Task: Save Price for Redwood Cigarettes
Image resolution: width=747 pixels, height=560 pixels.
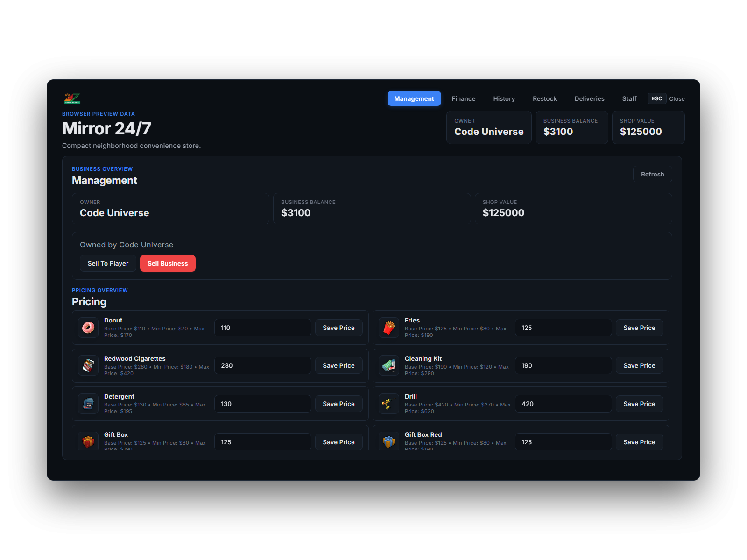Action: (x=338, y=365)
